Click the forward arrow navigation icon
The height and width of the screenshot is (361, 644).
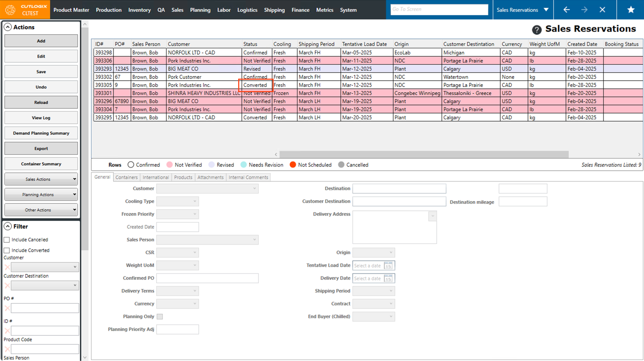tap(584, 10)
